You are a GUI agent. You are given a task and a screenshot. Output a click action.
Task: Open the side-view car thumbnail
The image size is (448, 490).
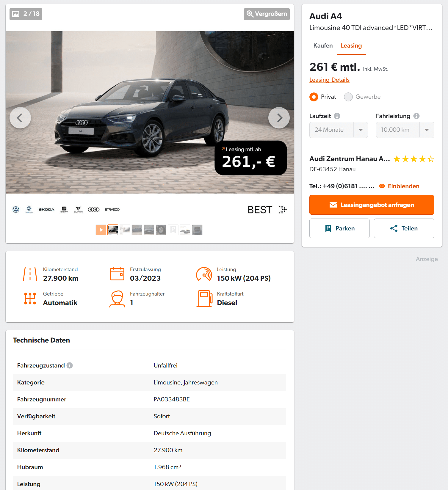pos(137,230)
